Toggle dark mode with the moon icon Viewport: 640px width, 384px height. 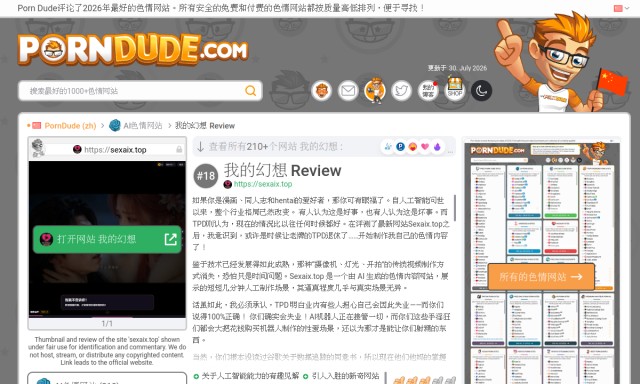point(481,91)
